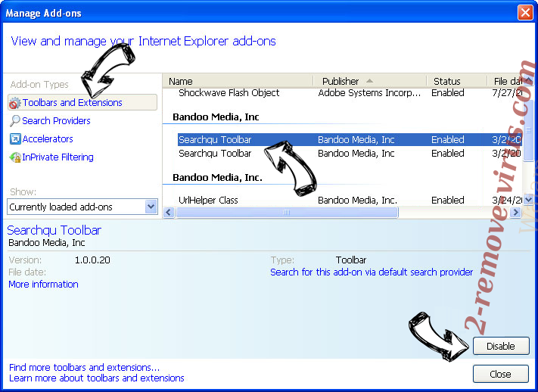The height and width of the screenshot is (392, 538).
Task: Open Find more toolbars and extensions link
Action: click(85, 367)
